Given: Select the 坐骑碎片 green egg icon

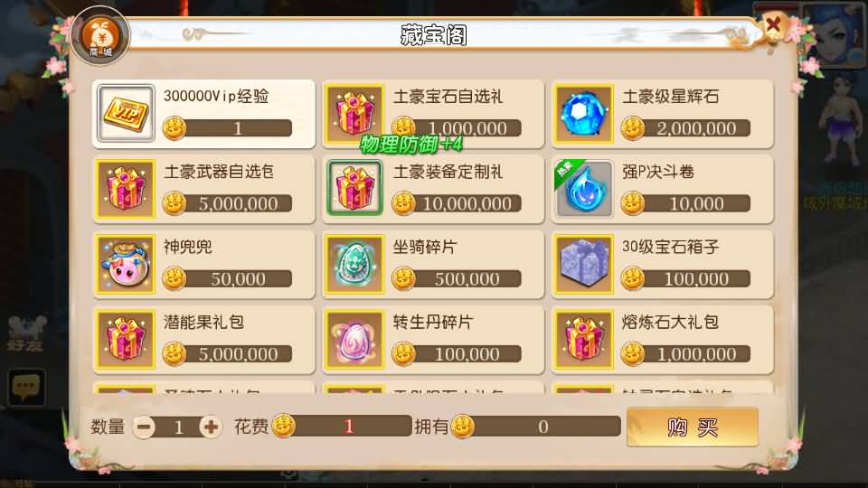Looking at the screenshot, I should click(354, 264).
